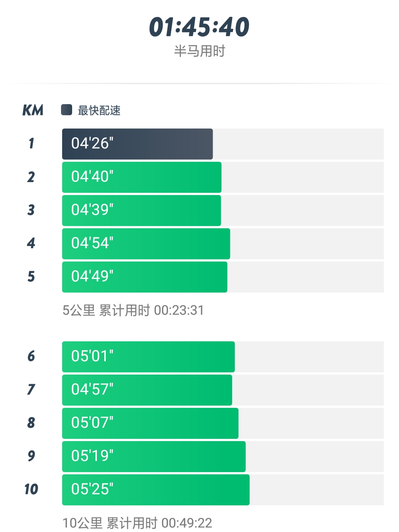Tap the row number 6 label
Viewport: 399px width, 532px height.
coord(31,356)
